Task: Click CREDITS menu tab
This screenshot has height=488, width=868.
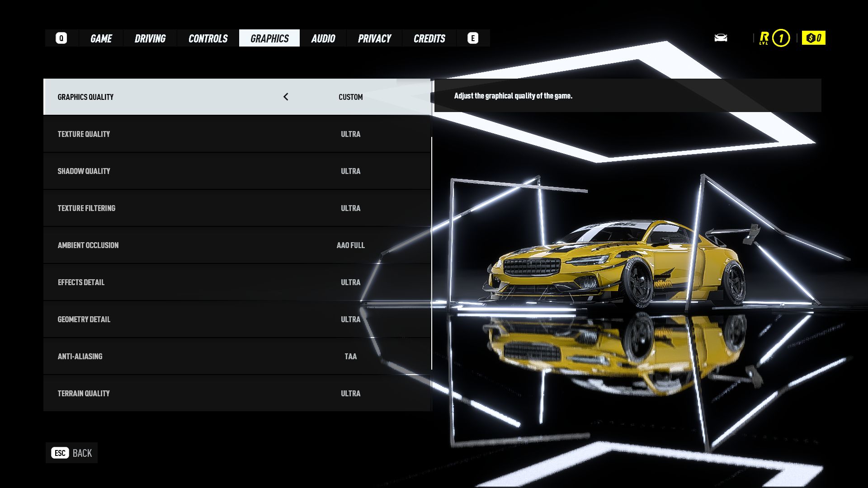Action: (429, 38)
